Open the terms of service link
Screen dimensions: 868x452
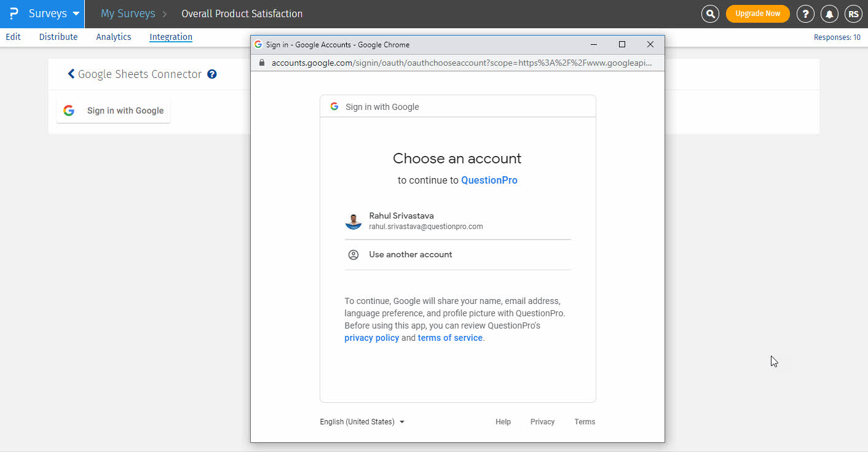(x=450, y=338)
